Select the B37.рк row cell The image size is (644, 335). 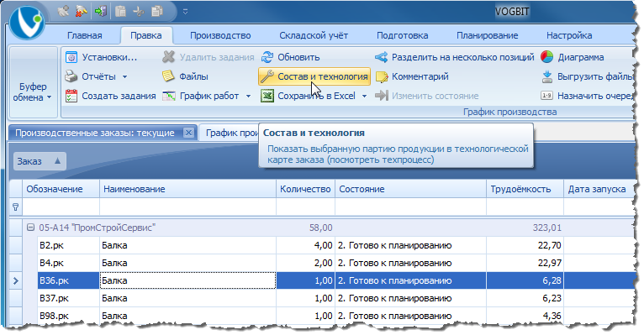click(x=69, y=298)
